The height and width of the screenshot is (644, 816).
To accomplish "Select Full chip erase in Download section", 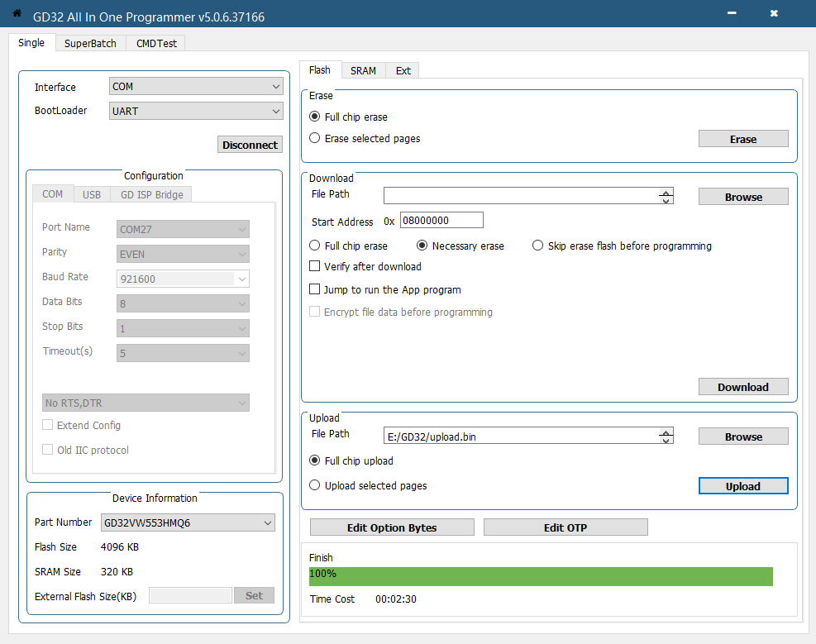I will pyautogui.click(x=314, y=245).
